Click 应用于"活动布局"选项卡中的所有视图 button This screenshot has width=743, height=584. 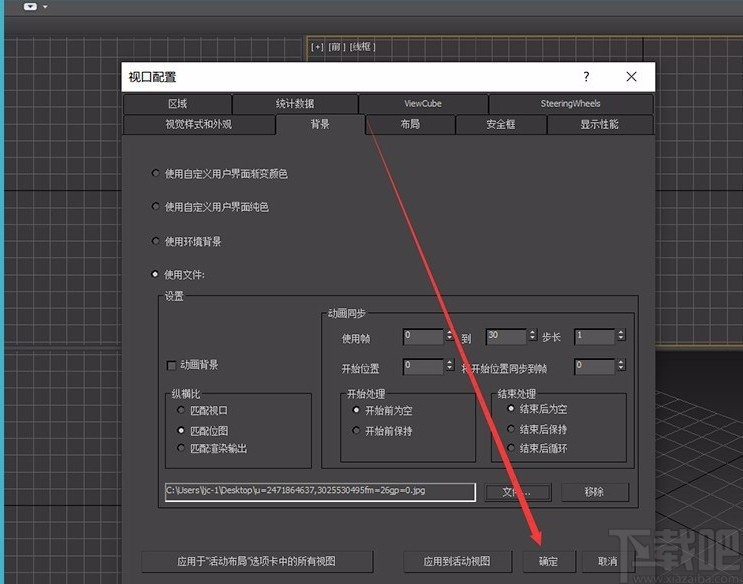[x=257, y=562]
